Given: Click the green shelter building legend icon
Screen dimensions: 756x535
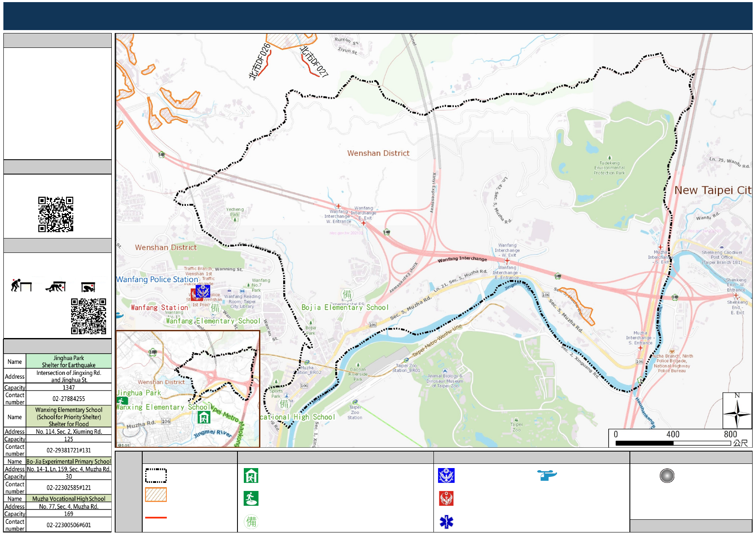Looking at the screenshot, I should [251, 476].
